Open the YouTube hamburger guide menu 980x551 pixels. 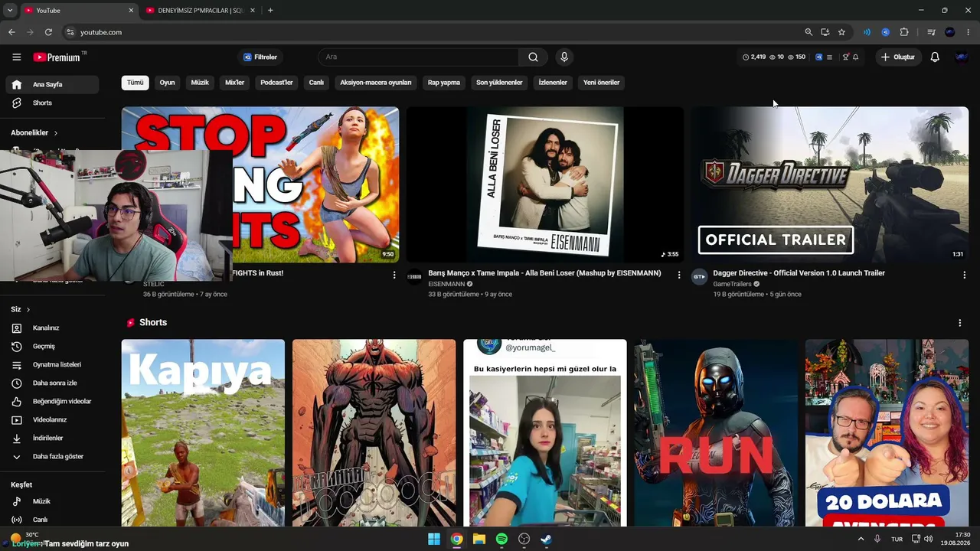click(16, 57)
